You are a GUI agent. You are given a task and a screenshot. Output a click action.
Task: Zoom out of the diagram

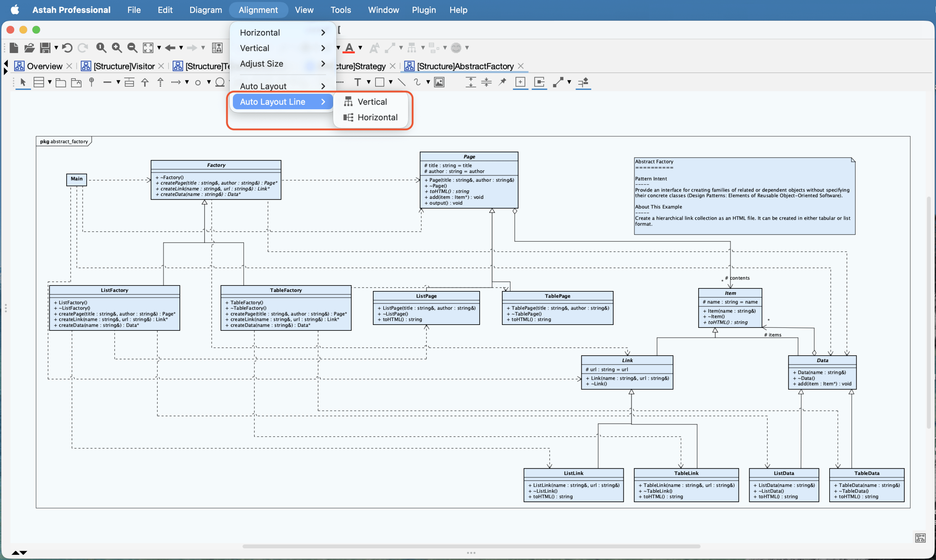tap(132, 48)
